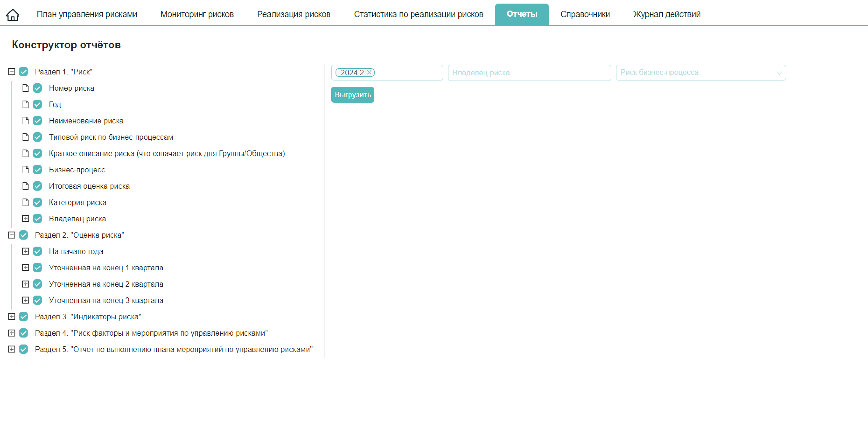
Task: Expand Уточненная на конец 1 квартала node
Action: click(26, 268)
